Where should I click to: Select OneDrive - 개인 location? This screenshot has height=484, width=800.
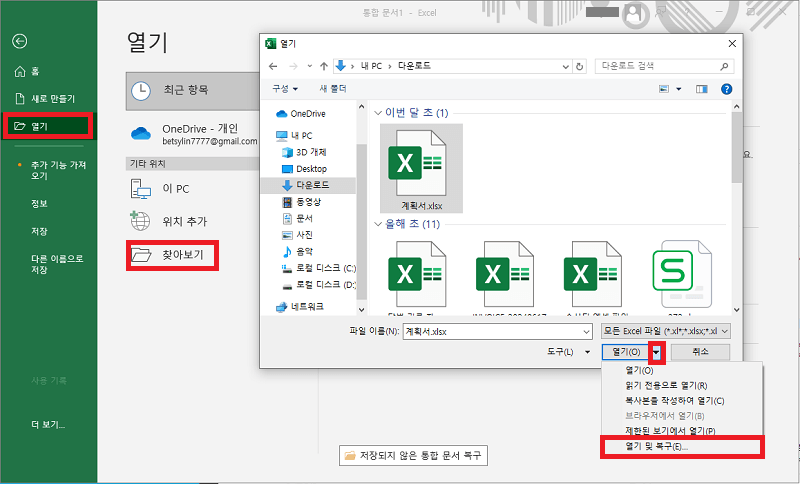tap(194, 134)
